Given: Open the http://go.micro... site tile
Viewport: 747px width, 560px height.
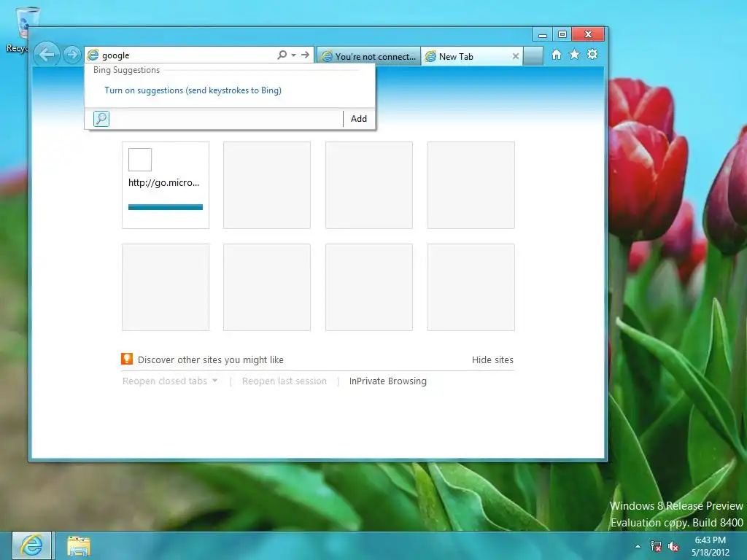Looking at the screenshot, I should tap(166, 184).
